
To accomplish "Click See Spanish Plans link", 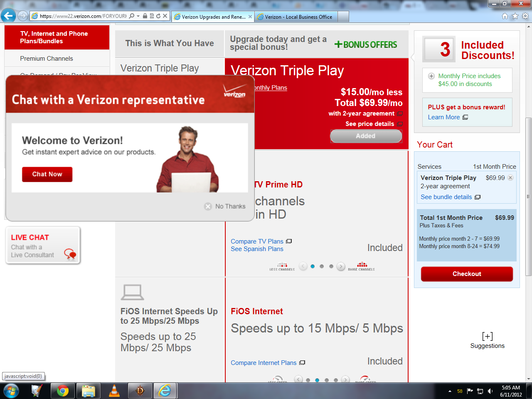I will point(257,249).
